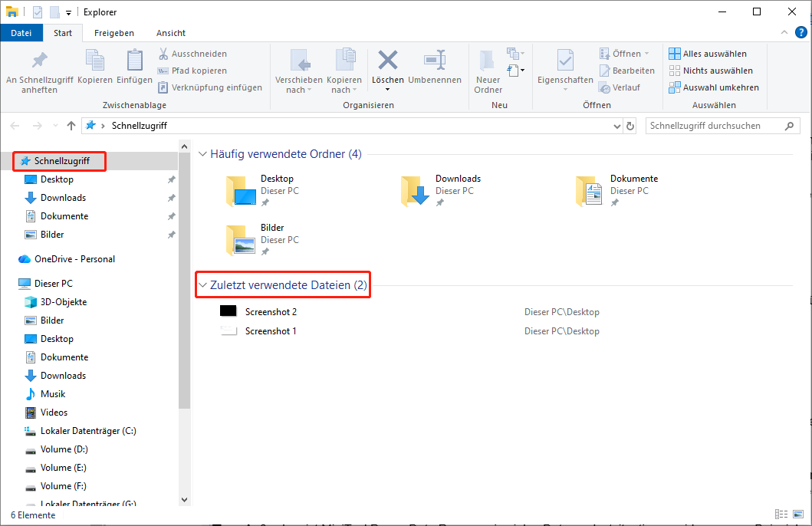The height and width of the screenshot is (526, 812).
Task: Select the Screenshot 2 file
Action: pyautogui.click(x=271, y=312)
